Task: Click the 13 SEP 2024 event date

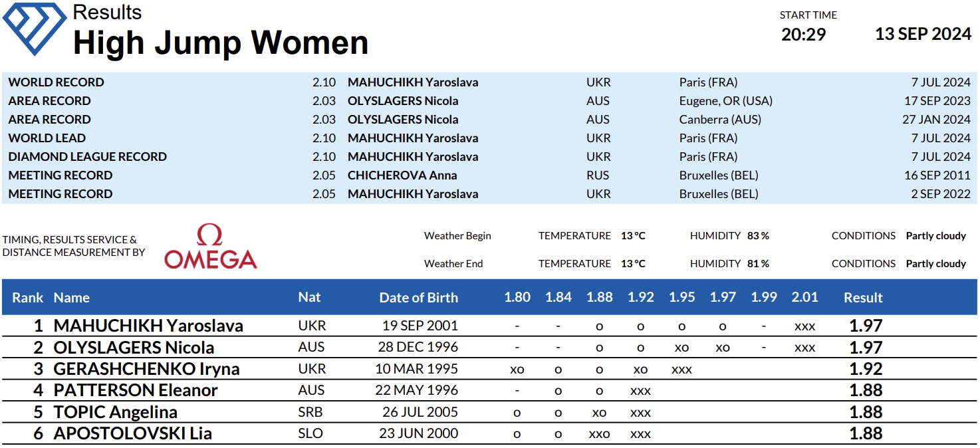Action: click(x=923, y=35)
